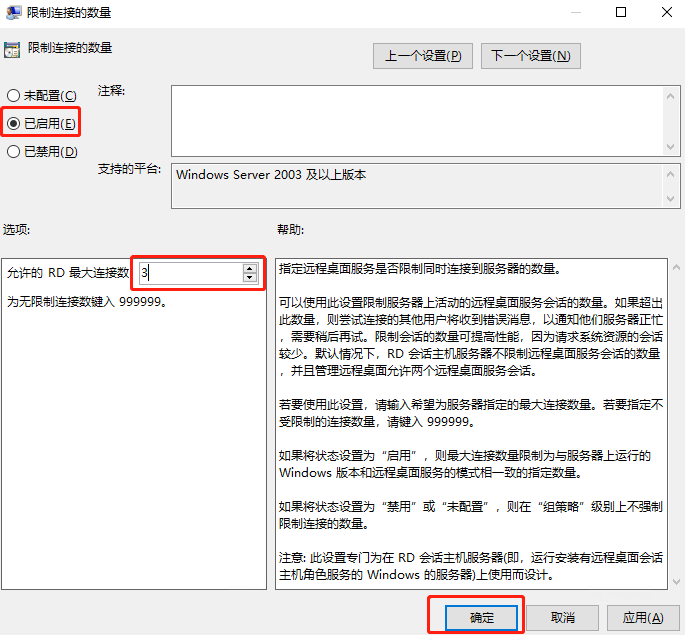This screenshot has width=685, height=635.
Task: Go to 上一个设置
Action: coord(422,56)
